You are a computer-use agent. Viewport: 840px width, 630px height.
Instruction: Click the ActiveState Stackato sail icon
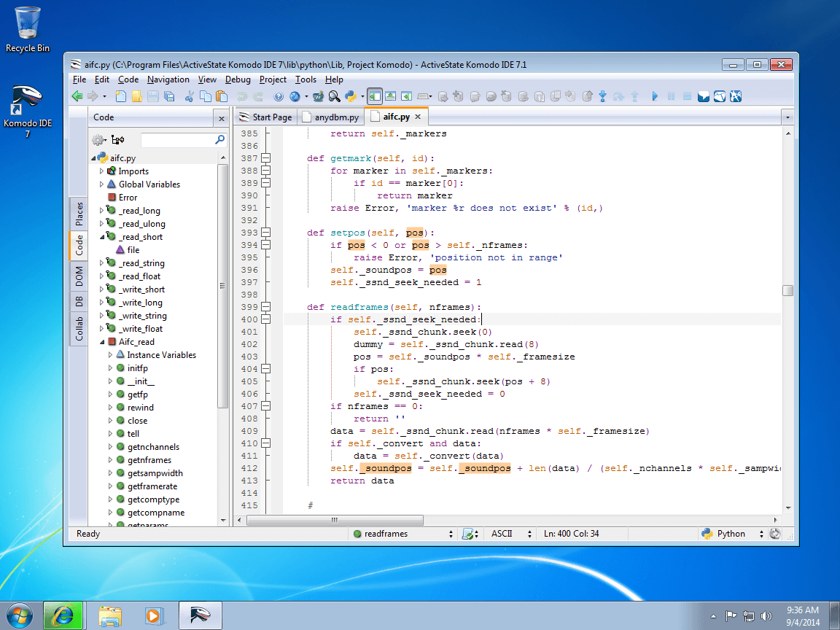720,96
